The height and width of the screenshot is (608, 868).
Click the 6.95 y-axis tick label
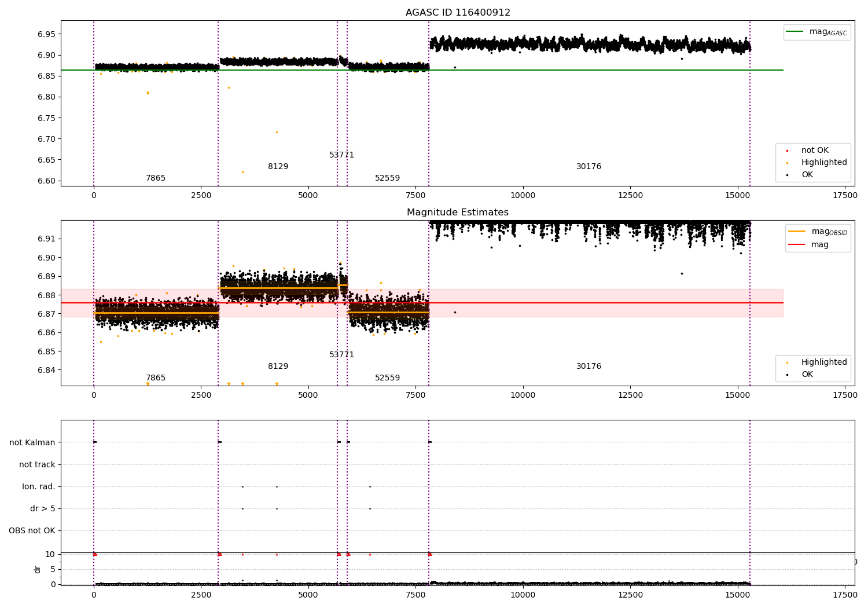[46, 34]
